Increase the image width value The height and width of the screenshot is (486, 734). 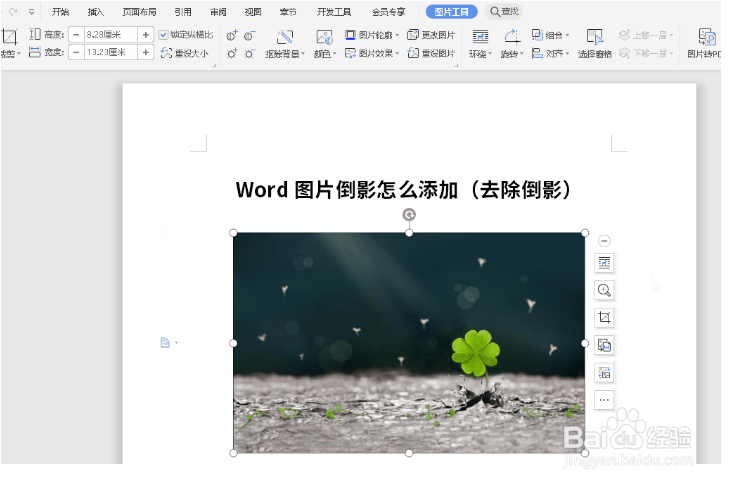point(146,52)
